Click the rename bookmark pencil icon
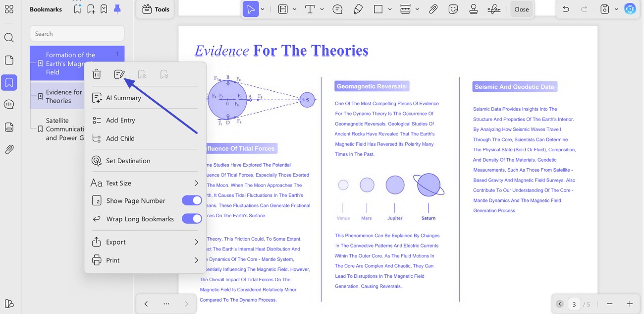This screenshot has height=314, width=644. 119,74
